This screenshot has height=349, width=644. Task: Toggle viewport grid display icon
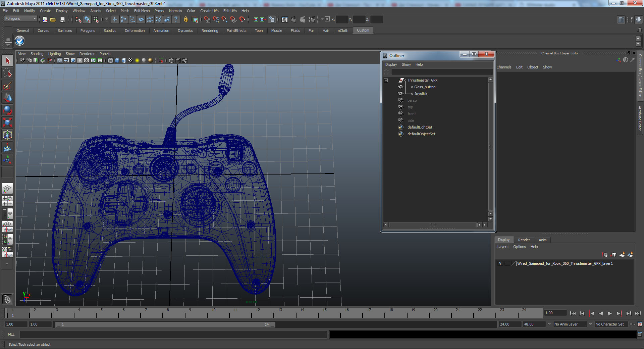[60, 60]
